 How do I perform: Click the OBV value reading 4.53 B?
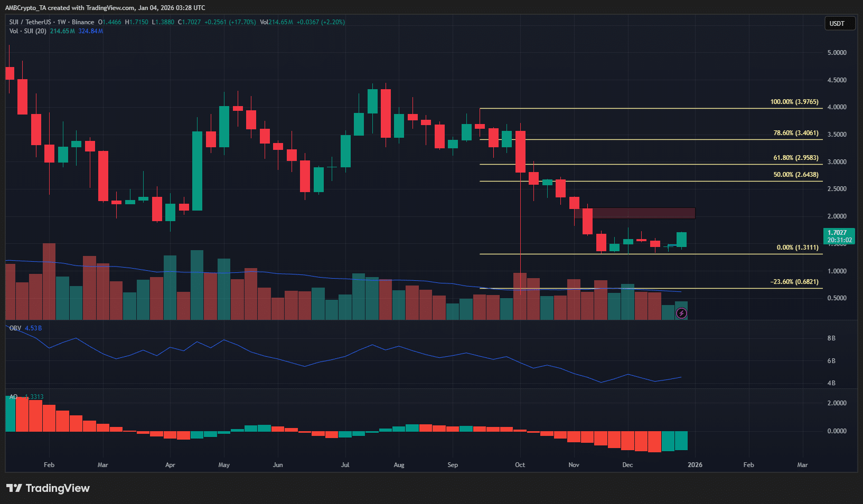[33, 328]
